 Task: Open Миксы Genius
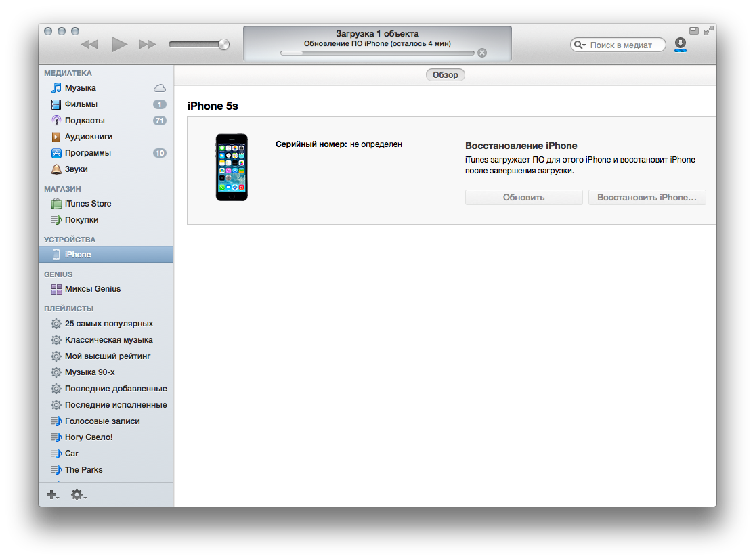(x=106, y=289)
